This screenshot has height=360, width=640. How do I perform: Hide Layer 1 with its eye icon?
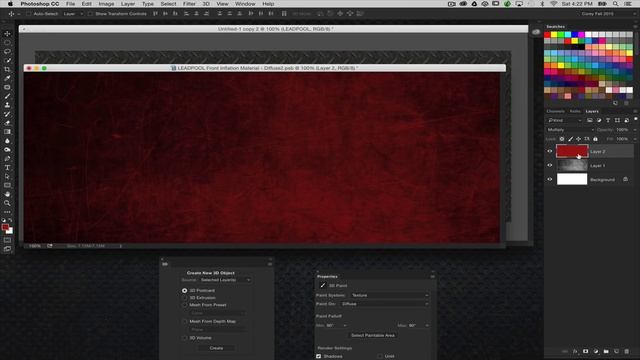click(x=550, y=165)
